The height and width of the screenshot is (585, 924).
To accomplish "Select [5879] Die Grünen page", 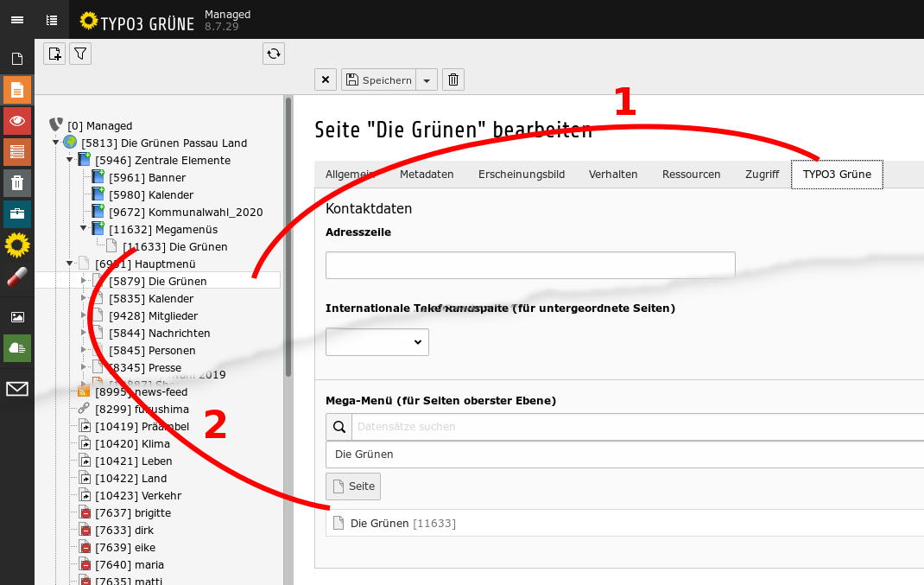I will [158, 282].
